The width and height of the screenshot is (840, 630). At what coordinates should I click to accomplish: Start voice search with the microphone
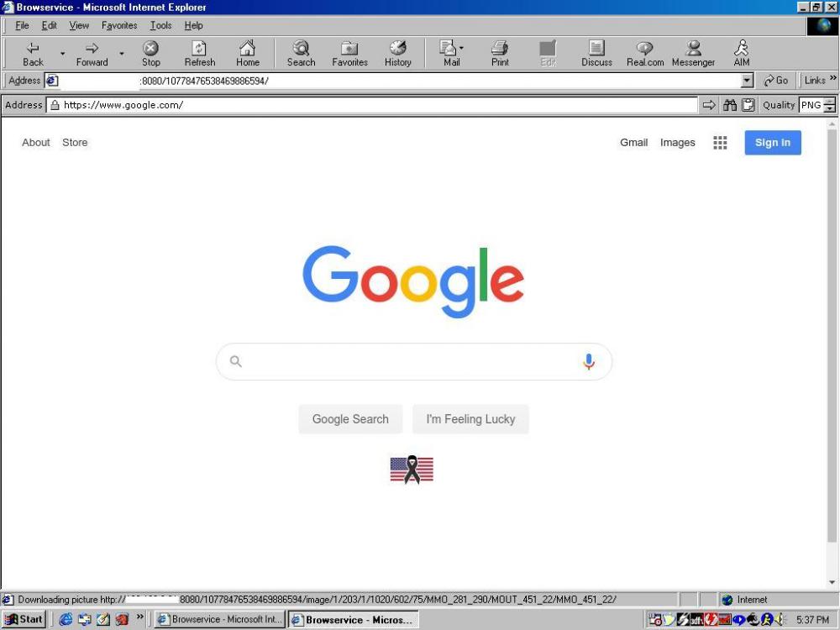(589, 361)
